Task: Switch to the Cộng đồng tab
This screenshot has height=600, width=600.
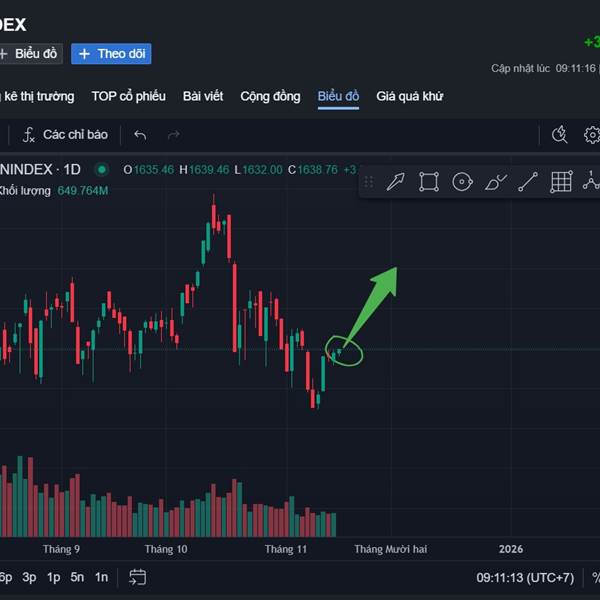Action: [x=270, y=96]
